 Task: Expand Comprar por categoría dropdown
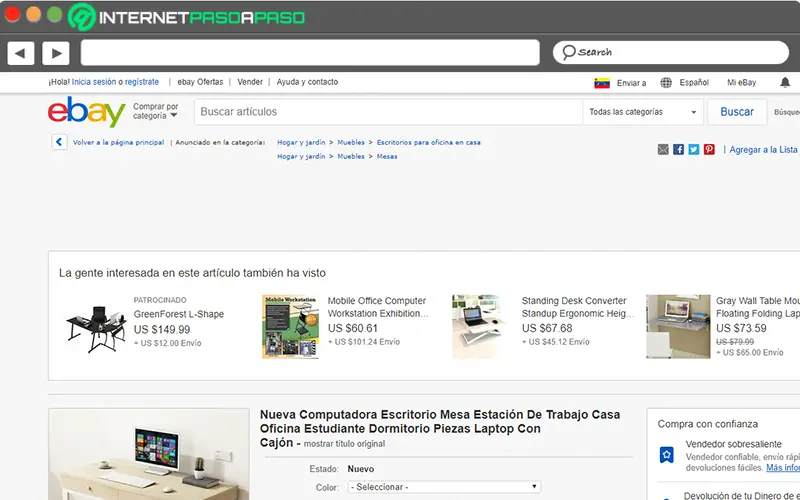click(x=156, y=111)
